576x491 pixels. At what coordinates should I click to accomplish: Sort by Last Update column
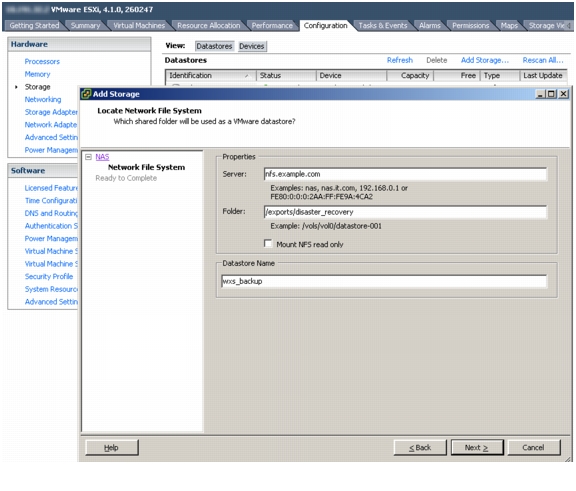pyautogui.click(x=543, y=76)
